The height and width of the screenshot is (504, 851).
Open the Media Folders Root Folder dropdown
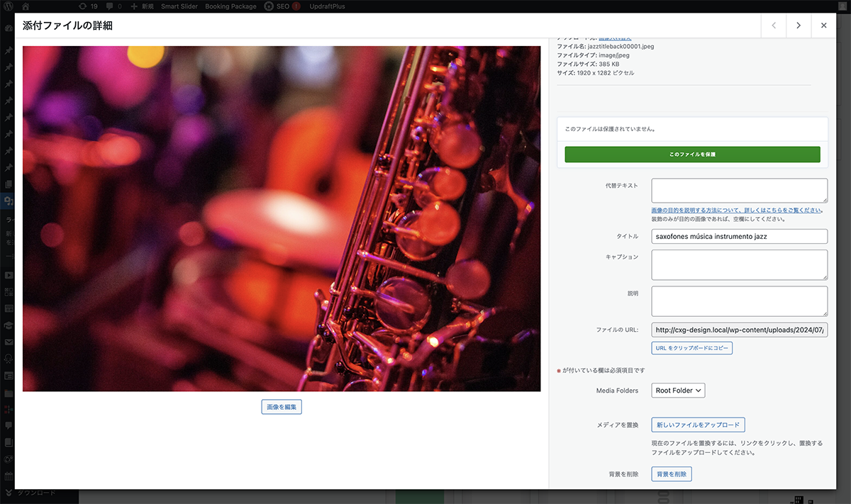tap(678, 391)
